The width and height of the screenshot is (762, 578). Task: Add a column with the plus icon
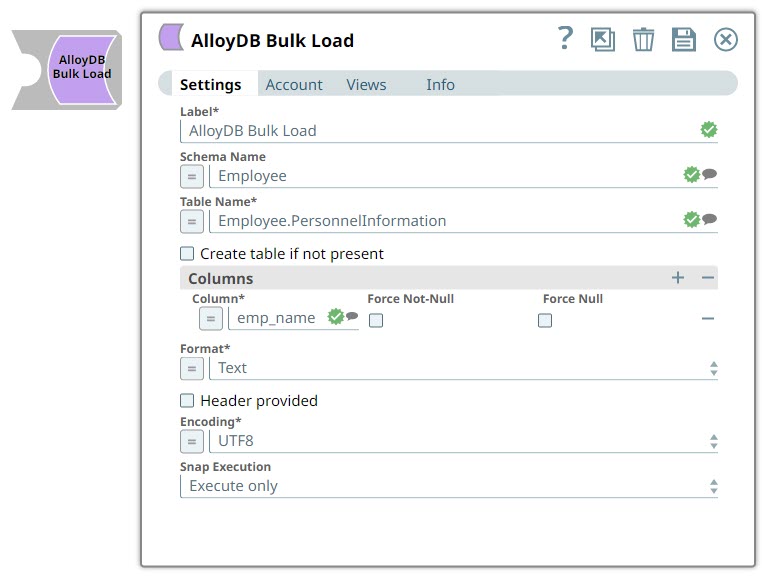tap(678, 278)
